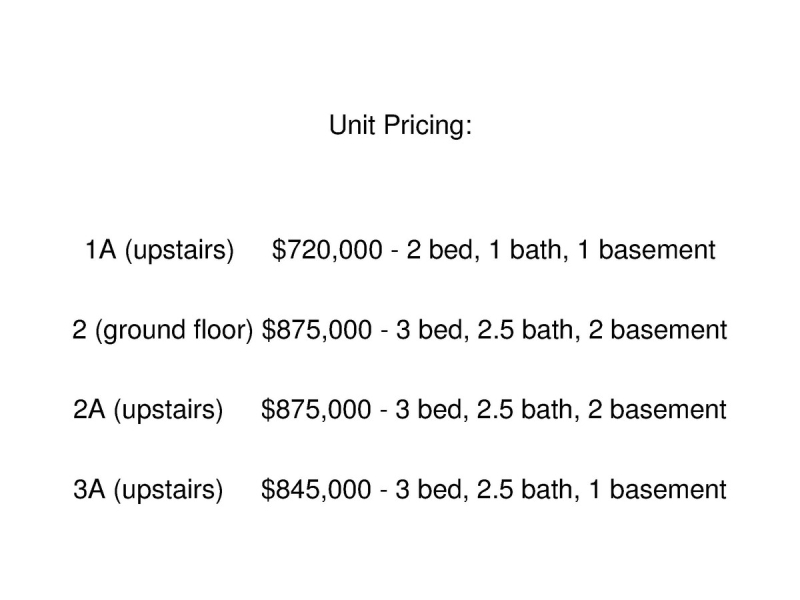Viewport: 800px width, 600px height.
Task: Select "2 basement" in the ground floor row
Action: [x=657, y=330]
